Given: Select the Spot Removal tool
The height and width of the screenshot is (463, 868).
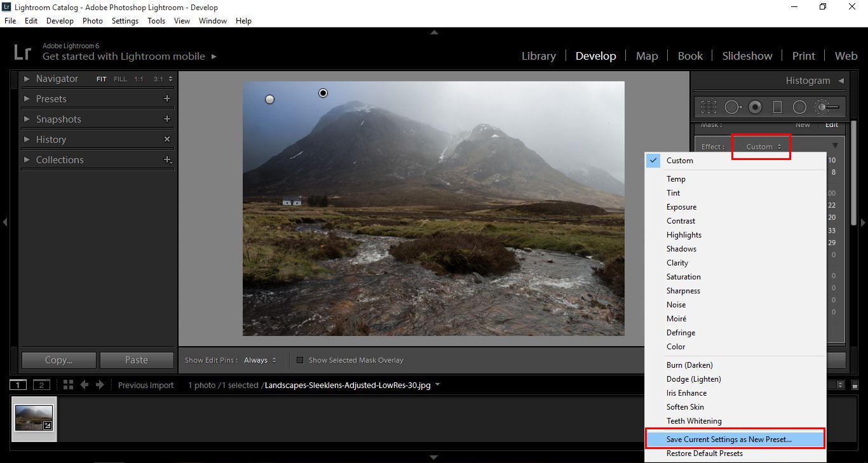Looking at the screenshot, I should point(733,107).
